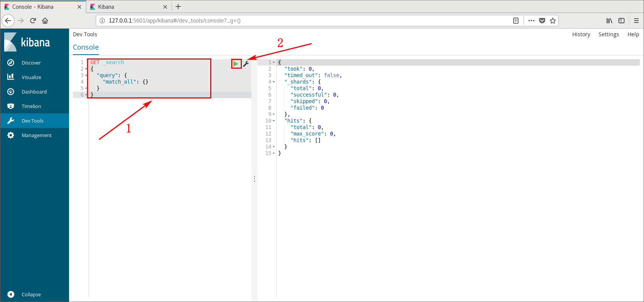The height and width of the screenshot is (302, 644).
Task: Open the wrench options menu in editor
Action: click(246, 64)
